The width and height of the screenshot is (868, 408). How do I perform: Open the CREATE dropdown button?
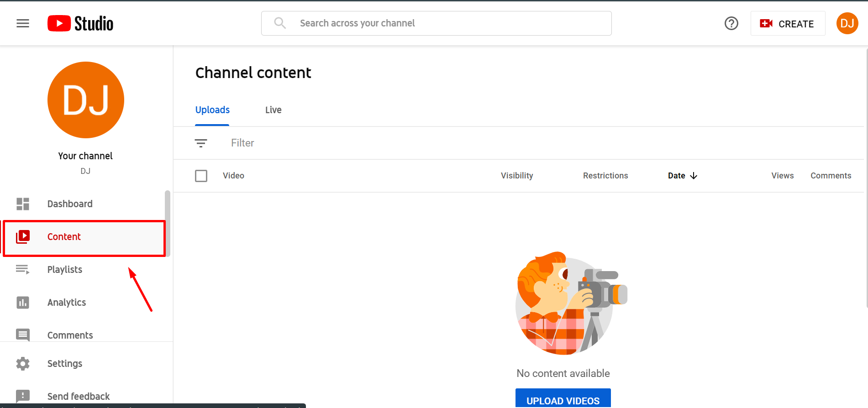788,23
